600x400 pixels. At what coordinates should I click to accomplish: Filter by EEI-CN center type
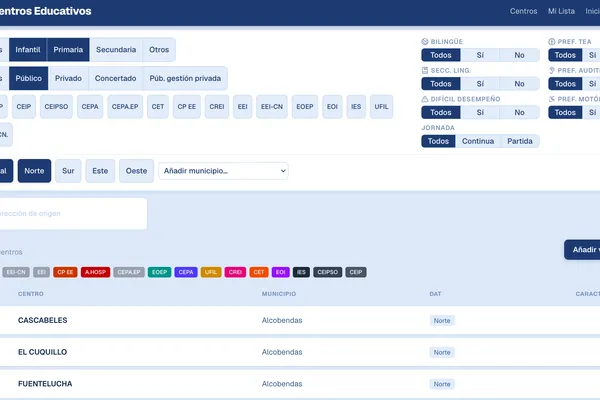point(272,107)
